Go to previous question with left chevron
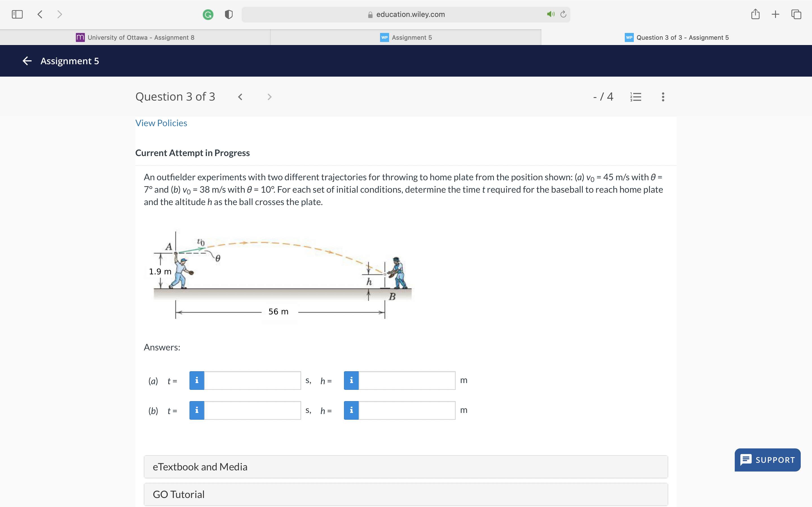This screenshot has height=507, width=812. [240, 97]
